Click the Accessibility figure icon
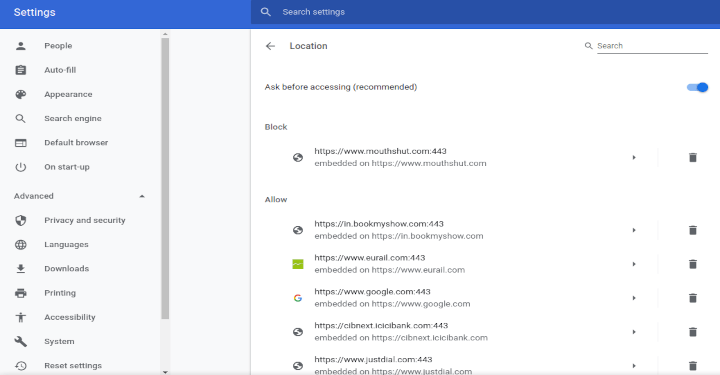This screenshot has width=720, height=375. [21, 317]
